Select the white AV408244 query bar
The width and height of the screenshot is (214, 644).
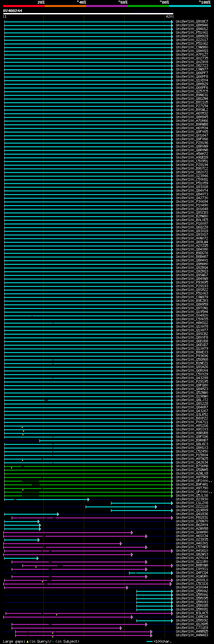88,14
